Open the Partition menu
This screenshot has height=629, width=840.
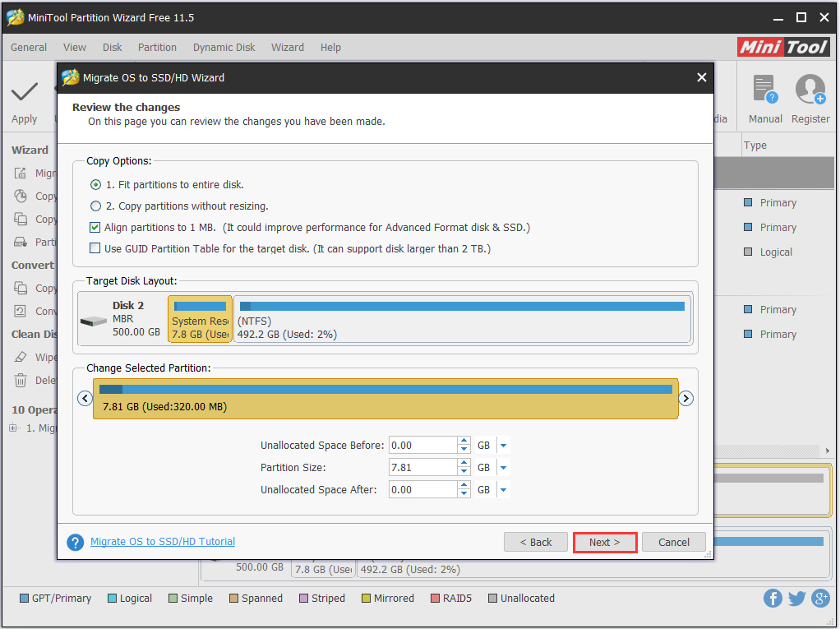(x=157, y=47)
